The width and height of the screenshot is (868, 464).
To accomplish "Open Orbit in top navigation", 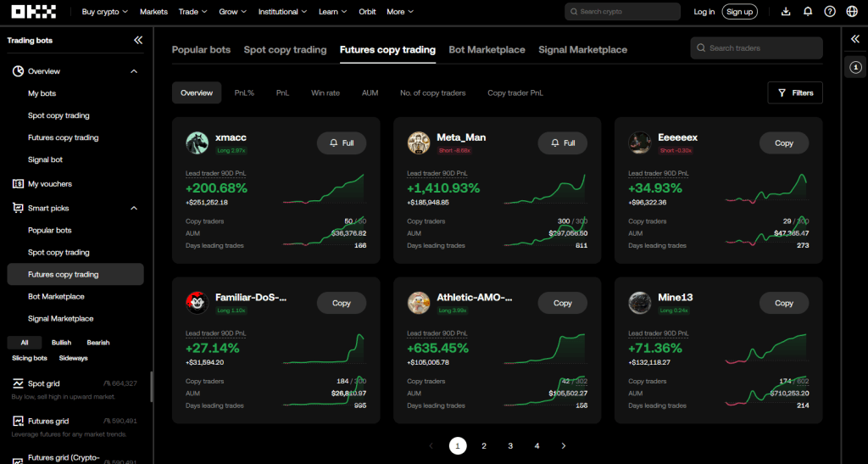I will (367, 12).
